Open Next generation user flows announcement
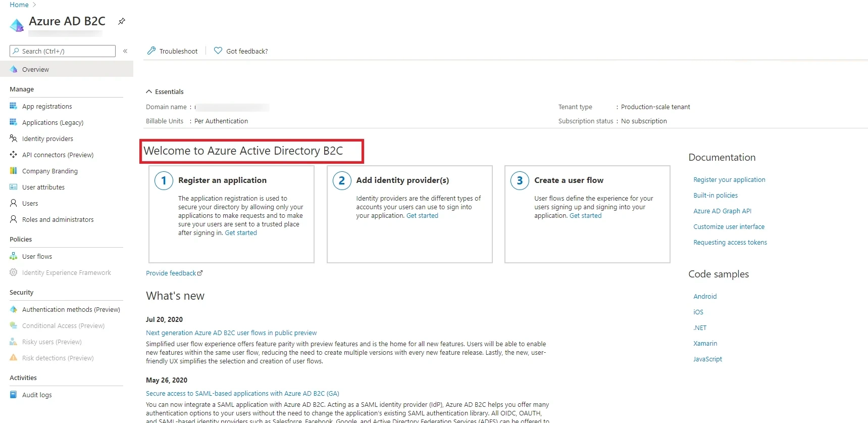The width and height of the screenshot is (868, 423). click(x=231, y=333)
